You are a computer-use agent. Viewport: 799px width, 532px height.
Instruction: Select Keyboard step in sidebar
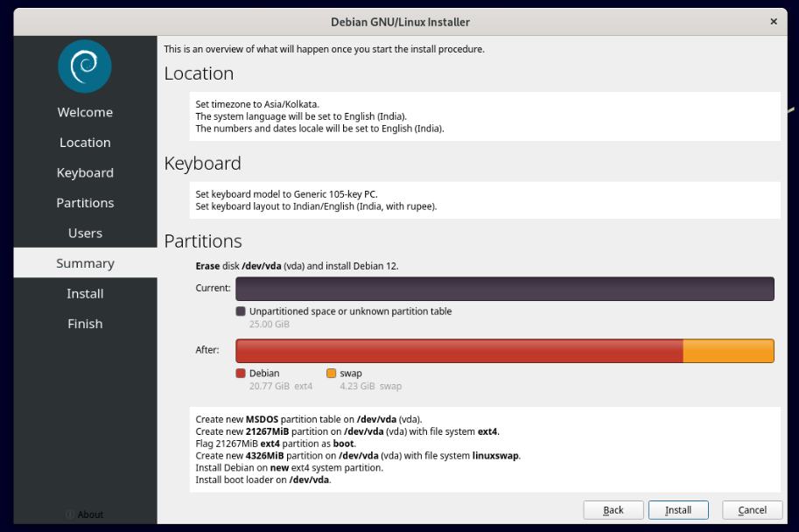tap(85, 173)
